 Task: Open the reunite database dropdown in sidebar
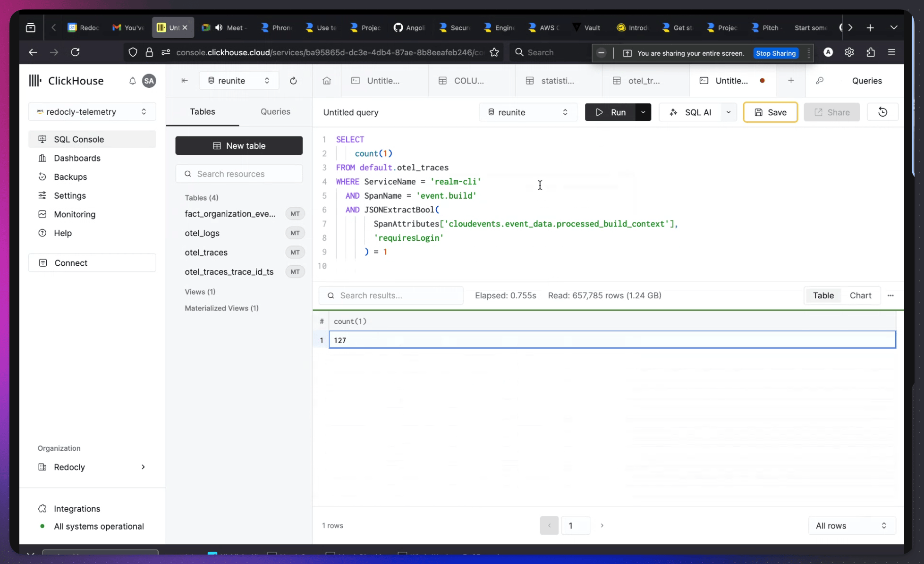(239, 81)
